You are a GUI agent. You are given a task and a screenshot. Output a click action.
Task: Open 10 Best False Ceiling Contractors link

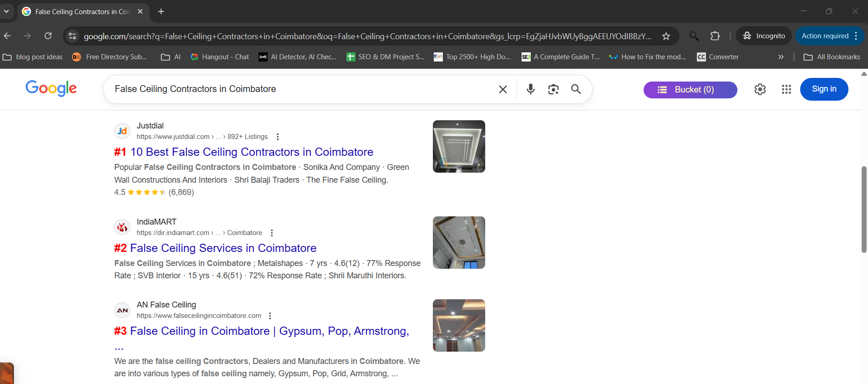click(x=251, y=152)
